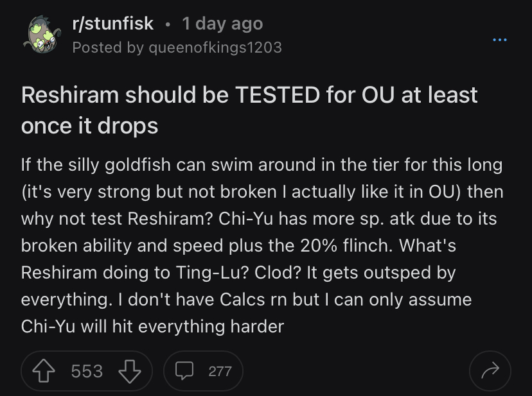The width and height of the screenshot is (532, 396).
Task: Open the three-dot post options menu
Action: pos(499,40)
